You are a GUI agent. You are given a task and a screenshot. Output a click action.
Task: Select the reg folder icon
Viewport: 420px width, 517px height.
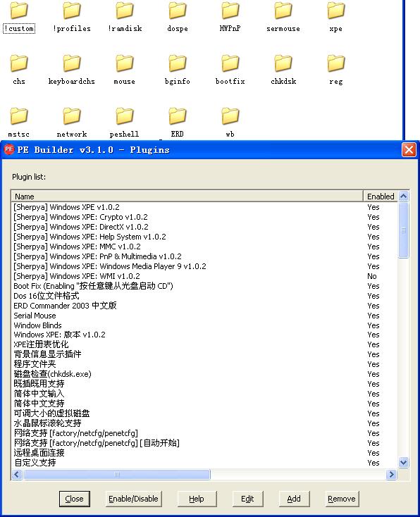tap(335, 63)
